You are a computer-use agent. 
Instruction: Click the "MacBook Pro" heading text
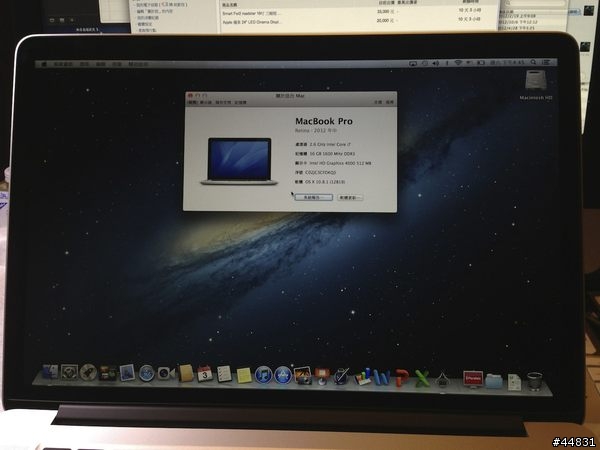click(324, 121)
